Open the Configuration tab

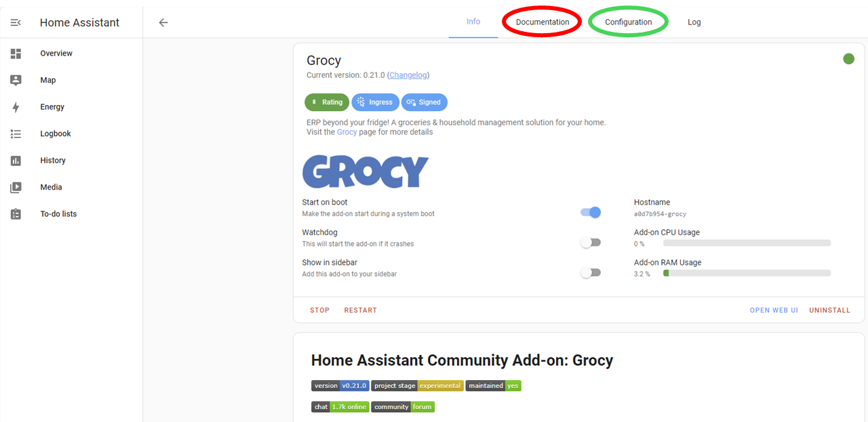[629, 22]
